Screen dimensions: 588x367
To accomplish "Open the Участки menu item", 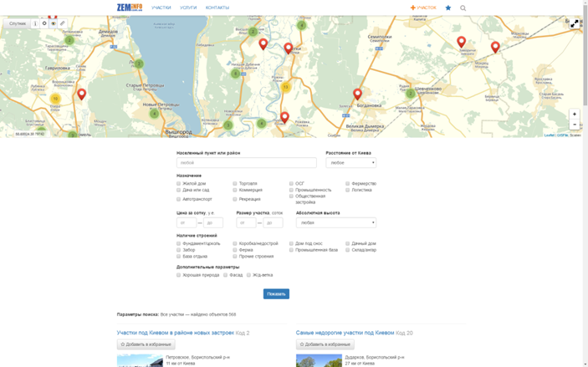I will coord(161,8).
